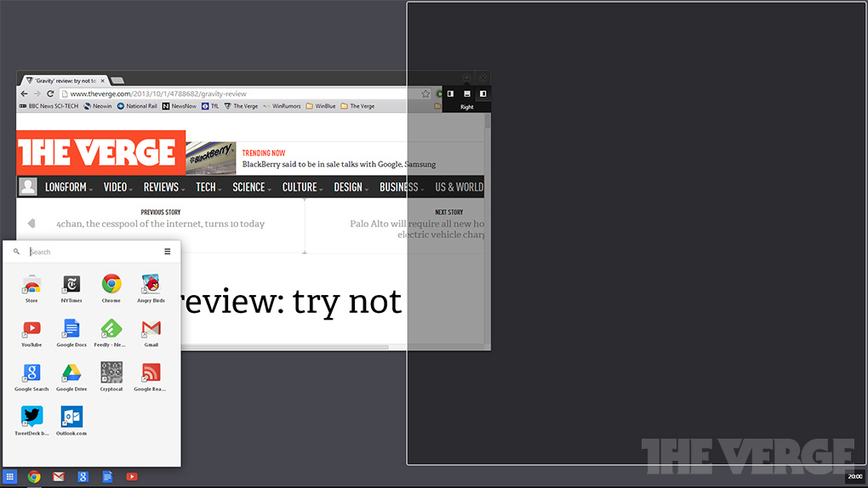The image size is (868, 488).
Task: Open the National Rail bookmark
Action: click(137, 106)
